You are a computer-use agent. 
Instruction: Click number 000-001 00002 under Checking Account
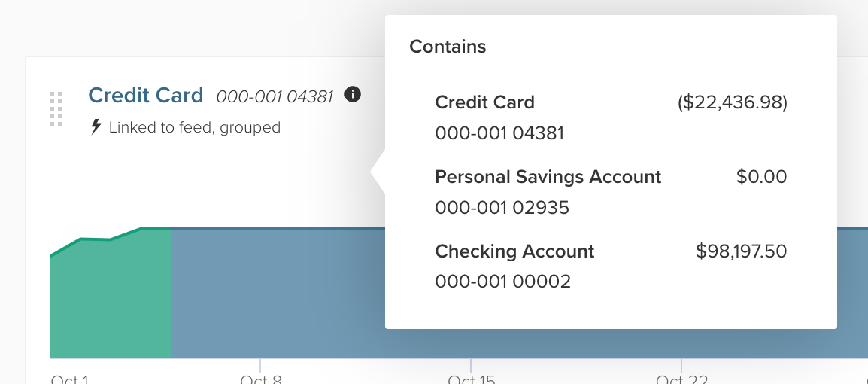coord(502,282)
